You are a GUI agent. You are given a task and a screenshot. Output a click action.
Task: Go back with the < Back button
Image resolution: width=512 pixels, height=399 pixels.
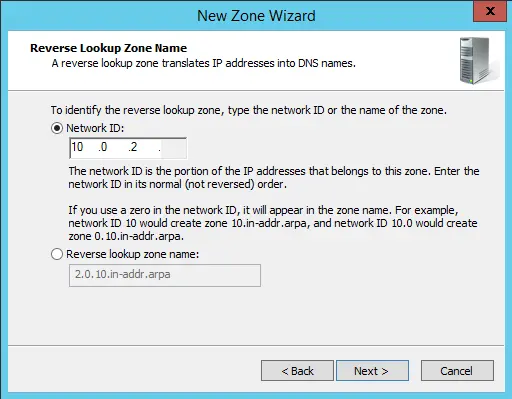point(297,370)
